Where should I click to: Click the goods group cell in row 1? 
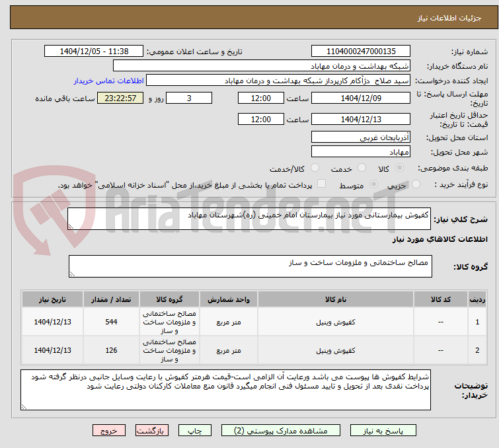click(169, 322)
